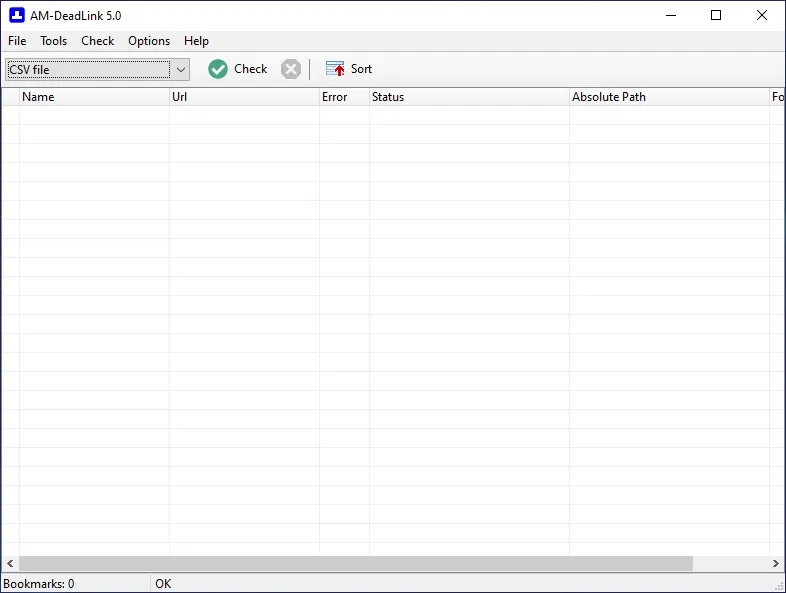The width and height of the screenshot is (786, 593).
Task: Open the Options menu
Action: click(149, 41)
